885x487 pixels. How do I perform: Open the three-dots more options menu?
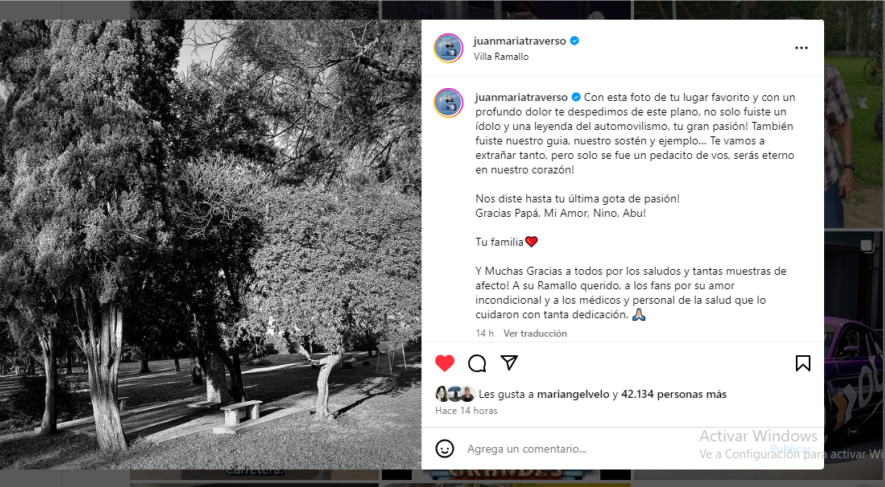[801, 48]
